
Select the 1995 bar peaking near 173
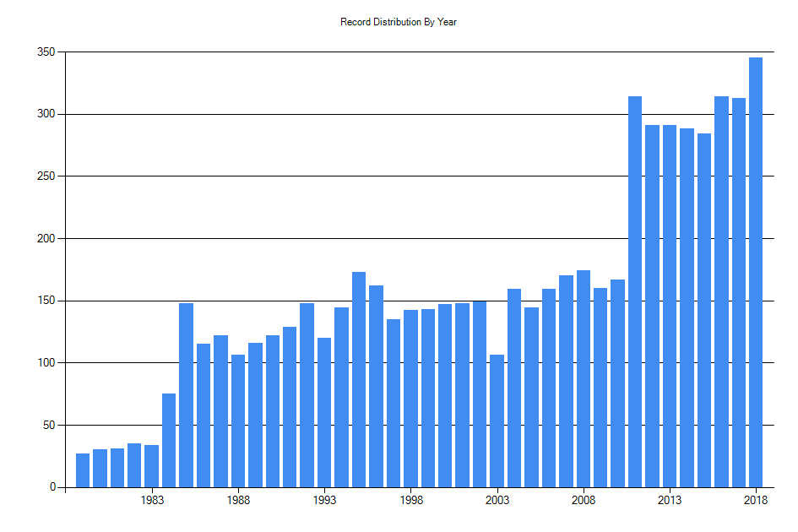[x=359, y=379]
